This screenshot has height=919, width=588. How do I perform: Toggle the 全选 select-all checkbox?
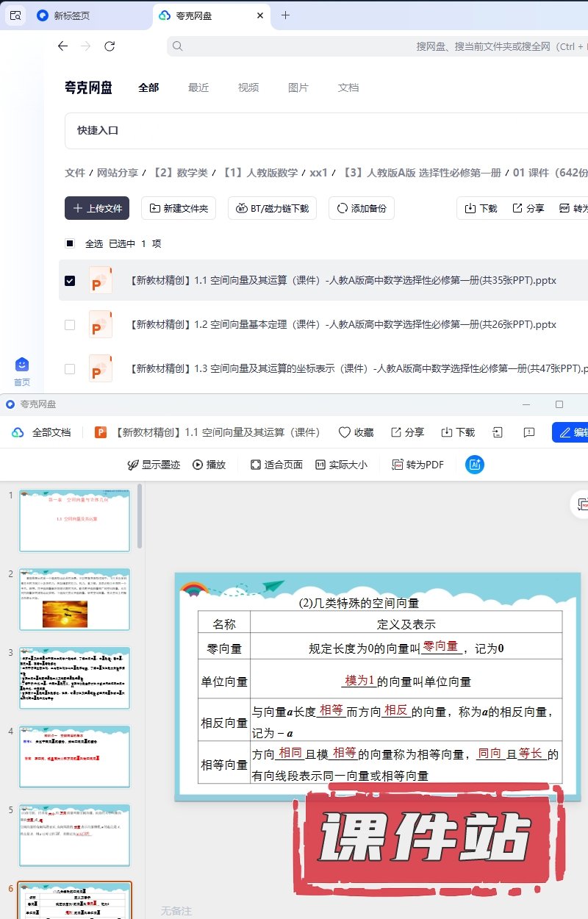tap(70, 243)
